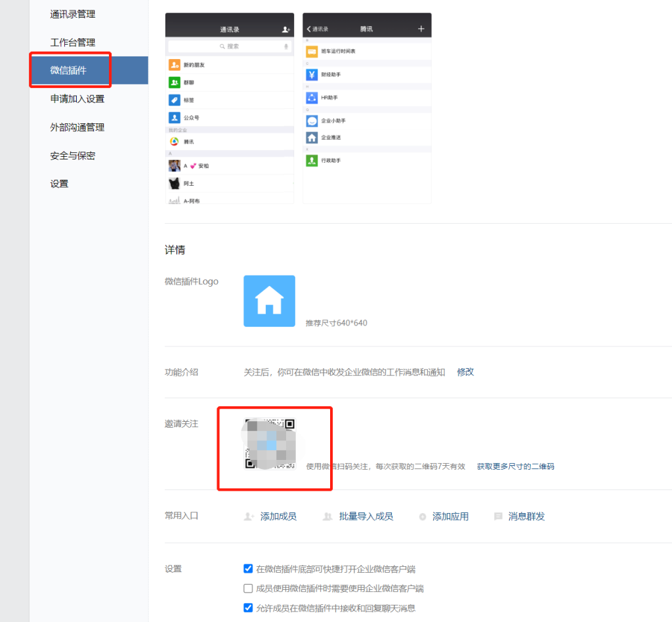Click the 批量导入成员 icon

[x=327, y=517]
